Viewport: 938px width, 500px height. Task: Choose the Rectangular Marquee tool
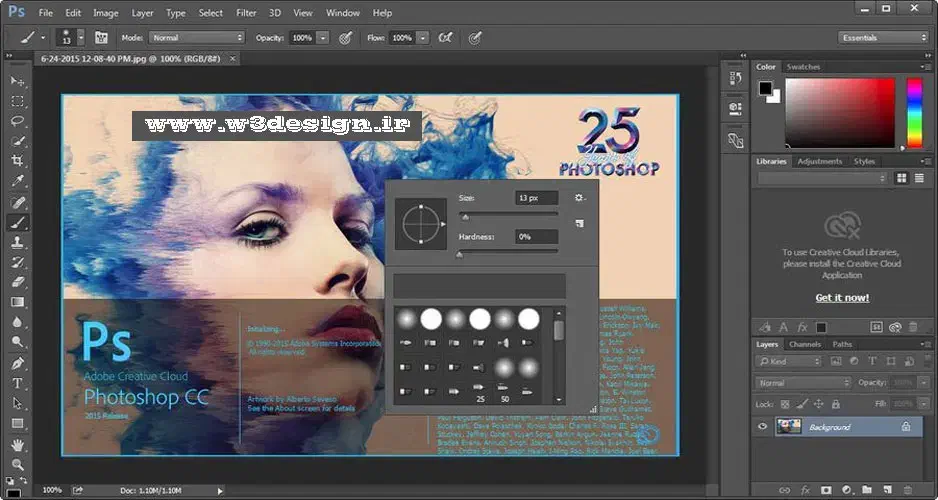pos(17,101)
